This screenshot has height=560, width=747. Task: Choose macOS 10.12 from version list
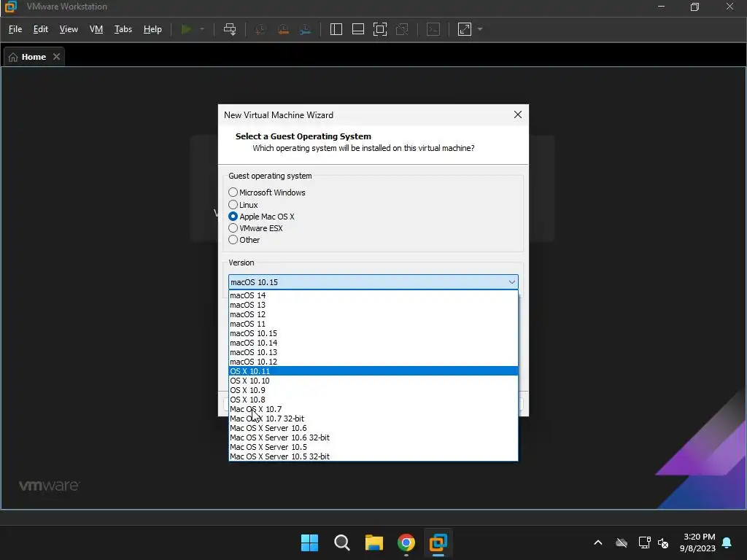[x=373, y=362]
